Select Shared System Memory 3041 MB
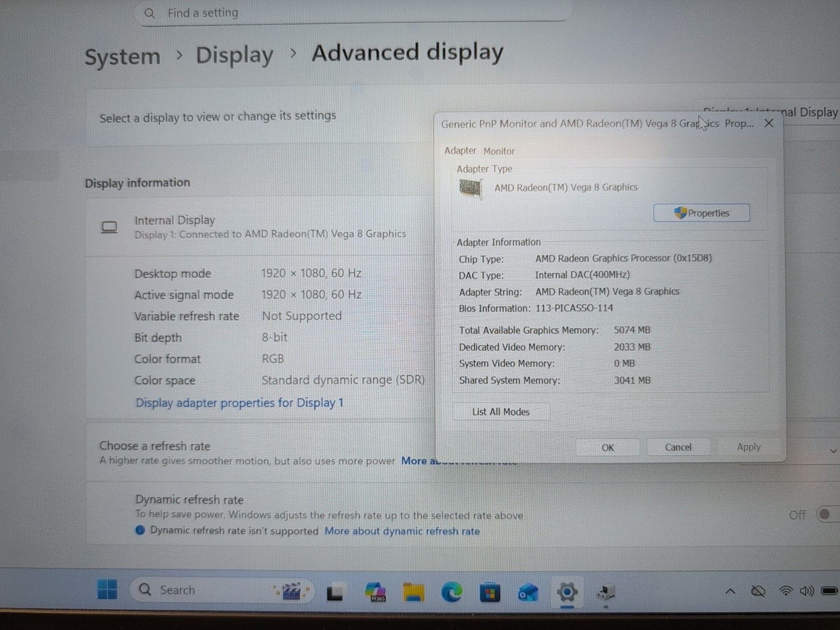840x630 pixels. point(632,380)
